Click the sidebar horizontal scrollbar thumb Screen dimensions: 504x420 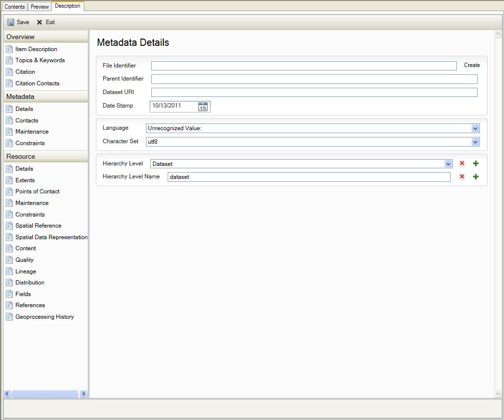click(45, 394)
